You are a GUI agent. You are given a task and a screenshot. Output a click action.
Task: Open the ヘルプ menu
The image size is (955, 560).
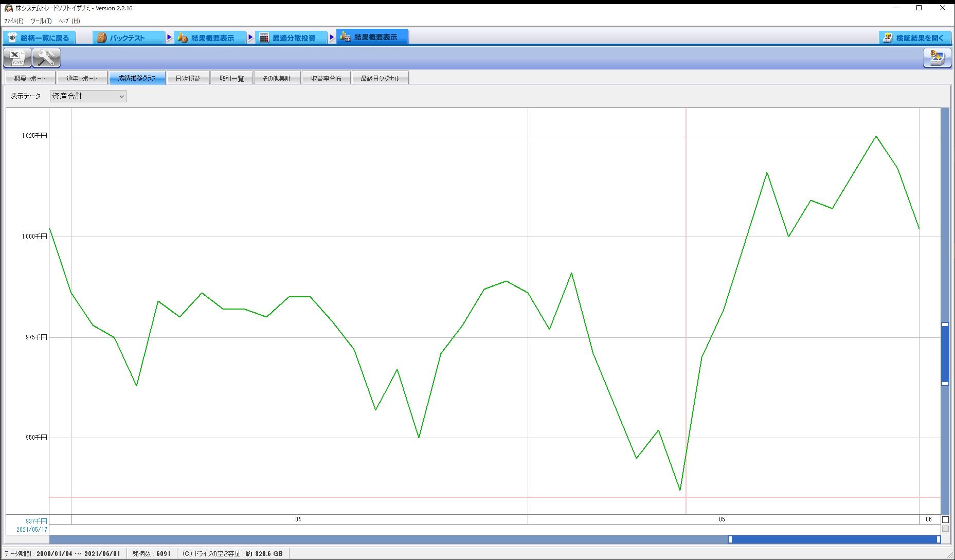69,21
